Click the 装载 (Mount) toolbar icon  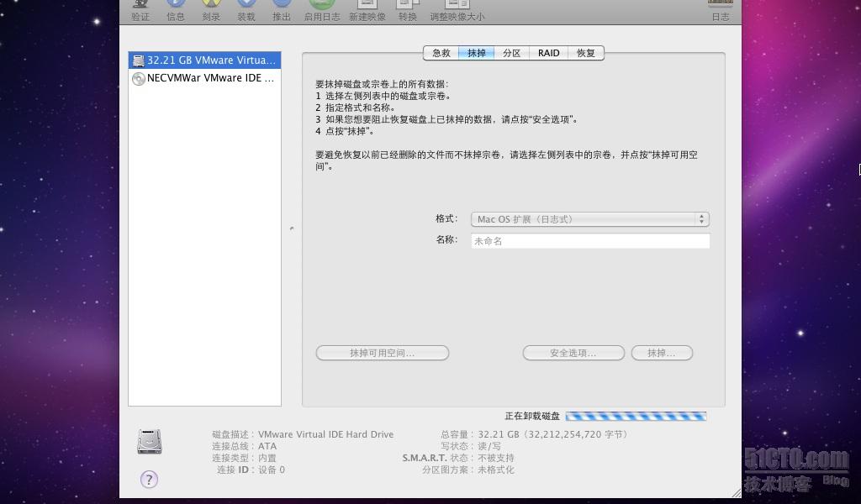[x=246, y=5]
